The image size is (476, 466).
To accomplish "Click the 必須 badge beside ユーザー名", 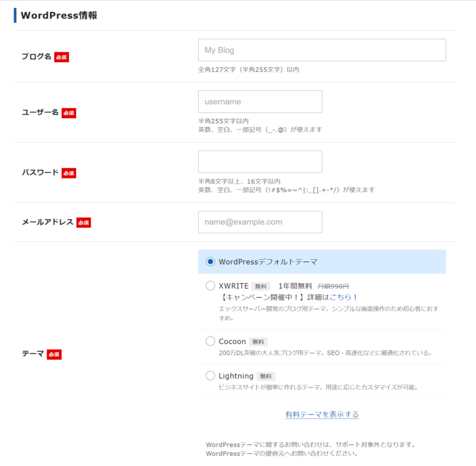I will [x=68, y=113].
